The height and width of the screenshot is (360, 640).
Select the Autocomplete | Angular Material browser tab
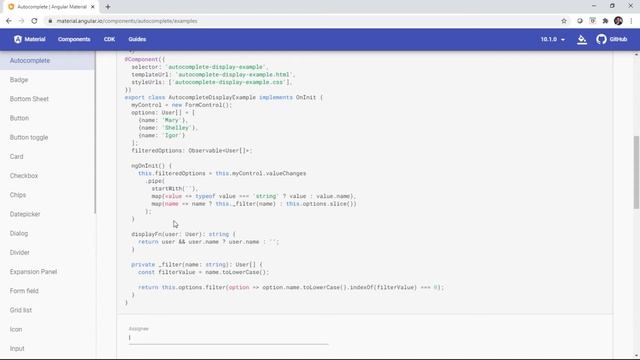pyautogui.click(x=52, y=7)
